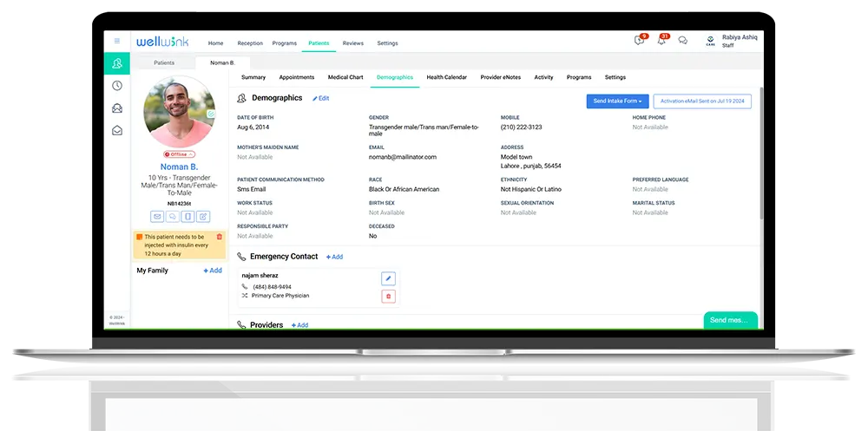Image resolution: width=868 pixels, height=431 pixels.
Task: Open the Rabiya Ashiq user menu
Action: click(727, 41)
